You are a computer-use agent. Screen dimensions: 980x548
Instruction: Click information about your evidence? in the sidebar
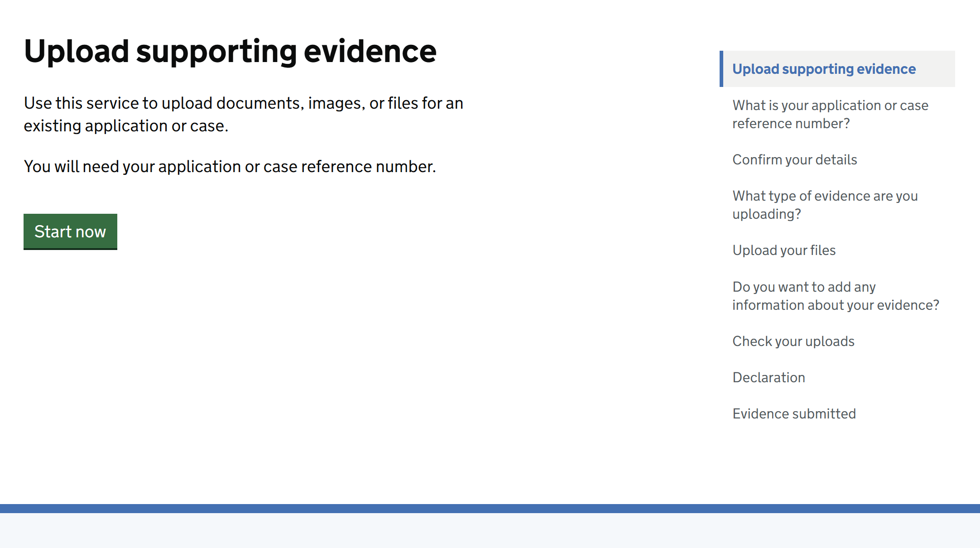tap(836, 305)
